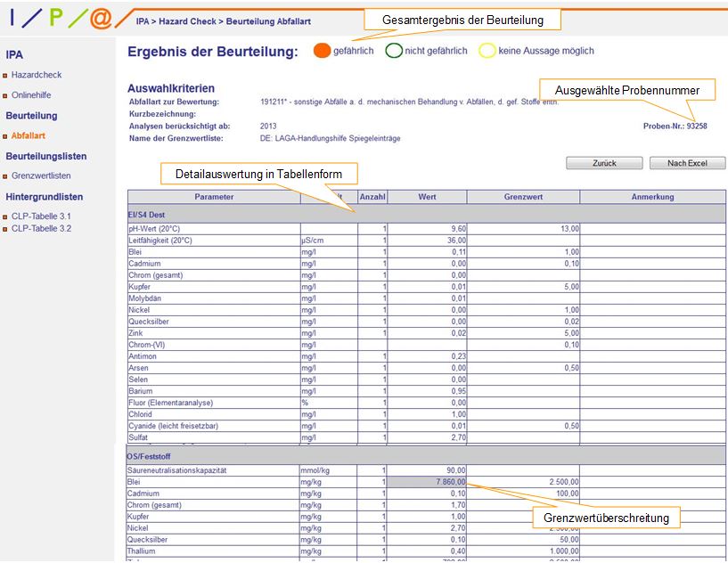Click the Proben-Nr.: 93258 text
Screen dimensions: 728x563
coord(675,126)
